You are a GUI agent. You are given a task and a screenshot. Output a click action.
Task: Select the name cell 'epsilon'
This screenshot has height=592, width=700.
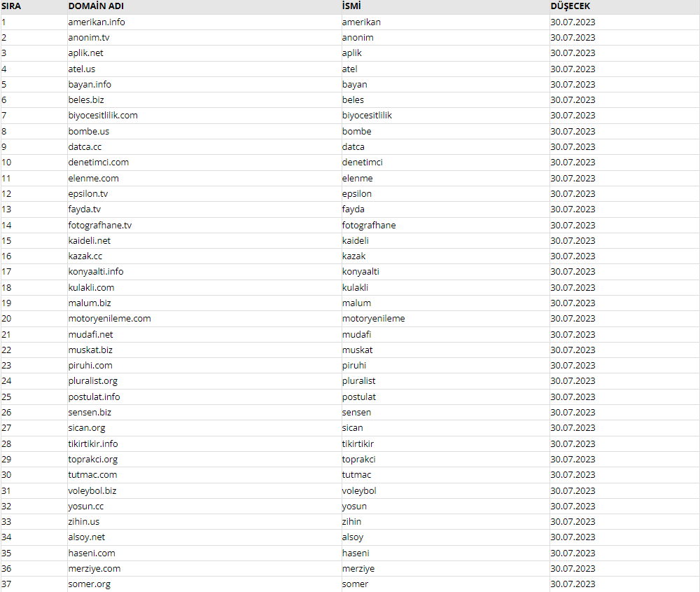[357, 193]
